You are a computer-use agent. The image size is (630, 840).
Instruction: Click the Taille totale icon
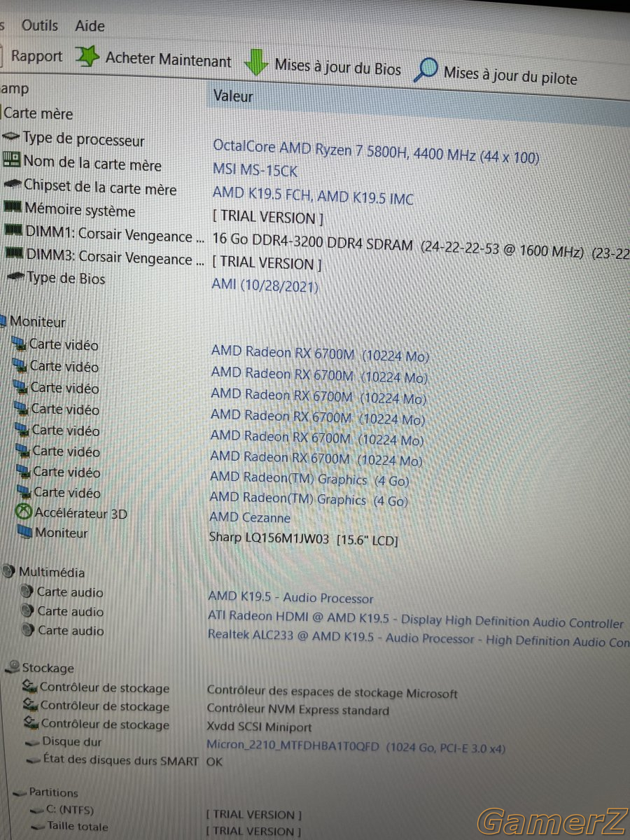click(x=38, y=827)
